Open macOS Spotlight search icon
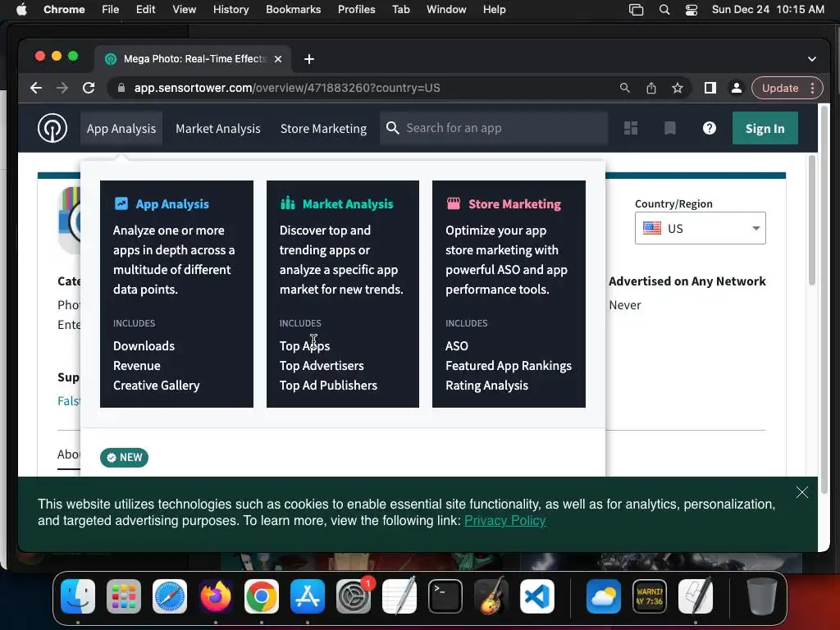Viewport: 840px width, 630px height. 664,10
